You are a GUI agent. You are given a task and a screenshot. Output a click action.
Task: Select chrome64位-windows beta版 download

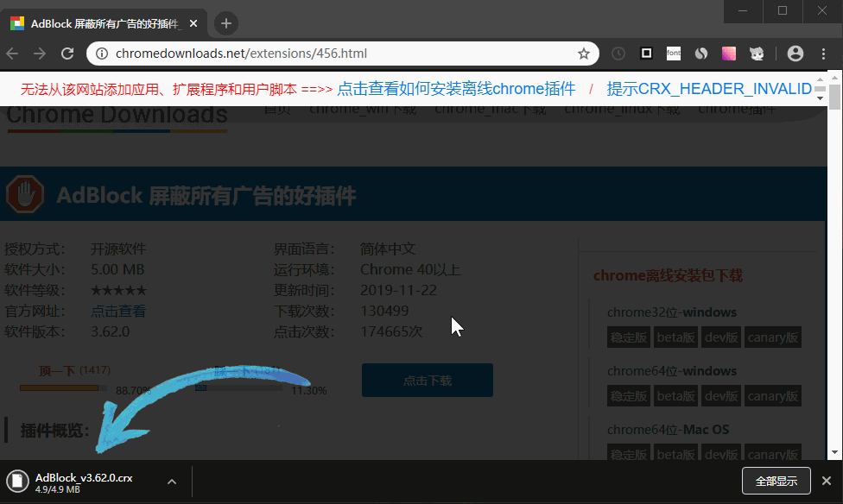675,396
